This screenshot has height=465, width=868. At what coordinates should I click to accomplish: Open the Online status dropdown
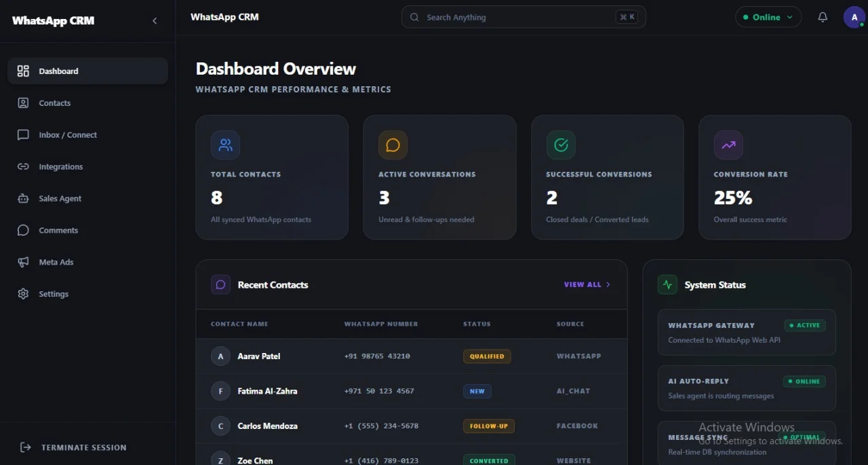pyautogui.click(x=768, y=17)
